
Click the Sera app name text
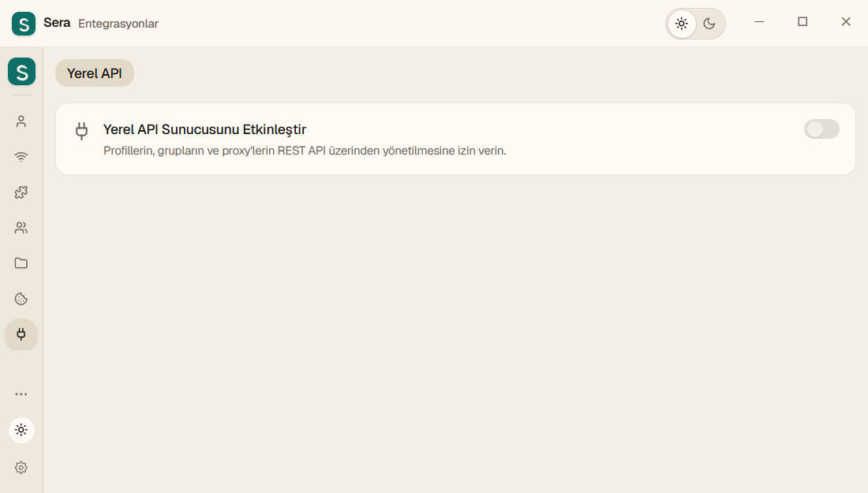(x=57, y=23)
